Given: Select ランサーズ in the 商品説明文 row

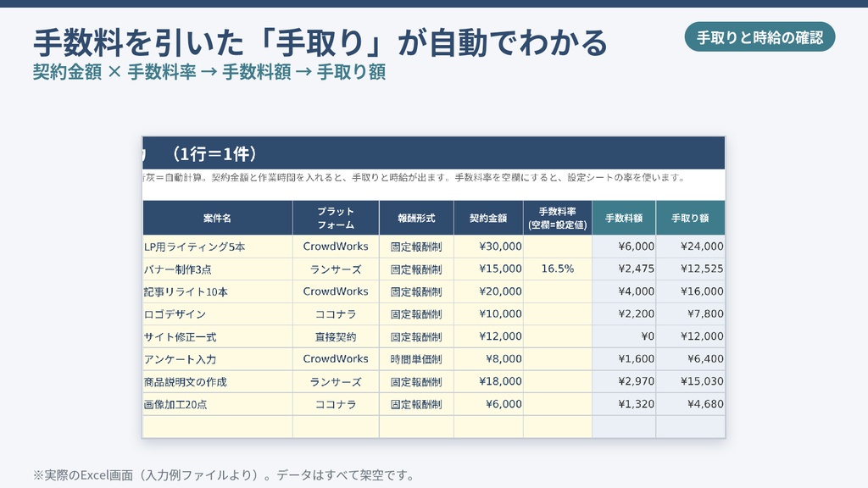Looking at the screenshot, I should point(336,382).
